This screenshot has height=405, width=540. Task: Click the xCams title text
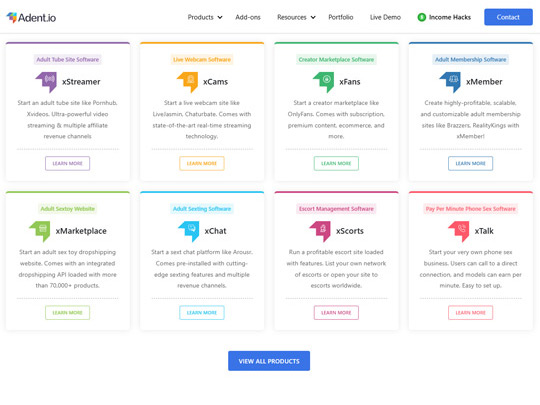[x=216, y=82]
